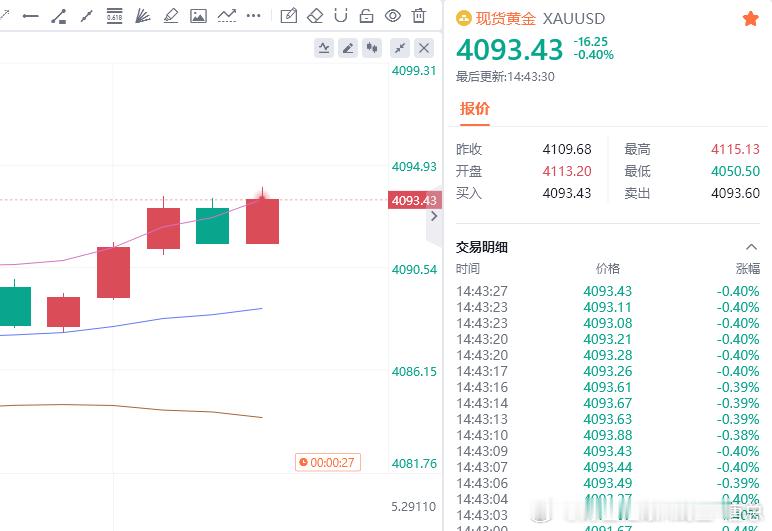Image resolution: width=772 pixels, height=531 pixels.
Task: Open more drawing tools ellipsis menu
Action: tap(254, 16)
